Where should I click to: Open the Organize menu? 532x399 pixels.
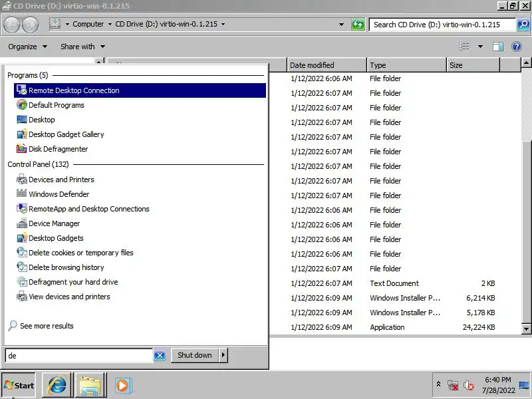pos(27,47)
